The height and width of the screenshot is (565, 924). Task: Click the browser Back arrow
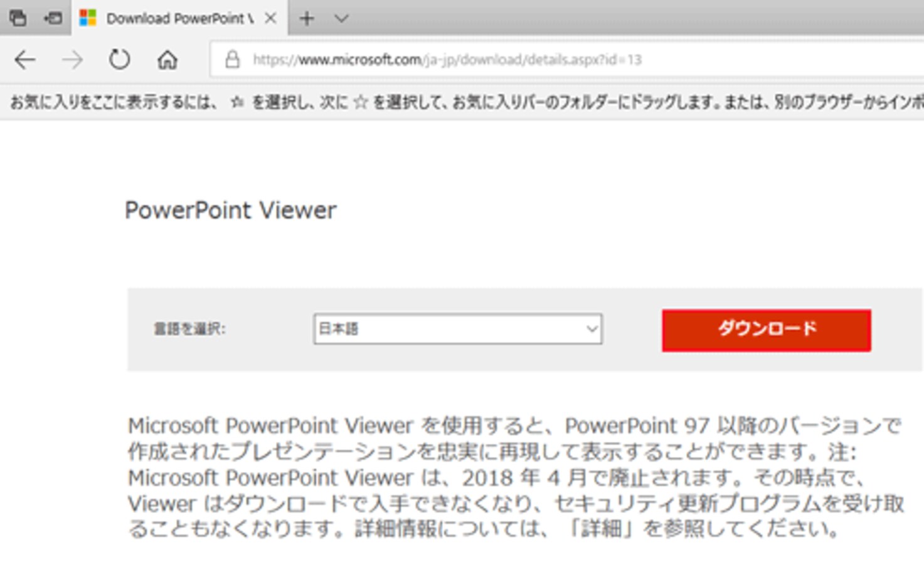coord(25,60)
